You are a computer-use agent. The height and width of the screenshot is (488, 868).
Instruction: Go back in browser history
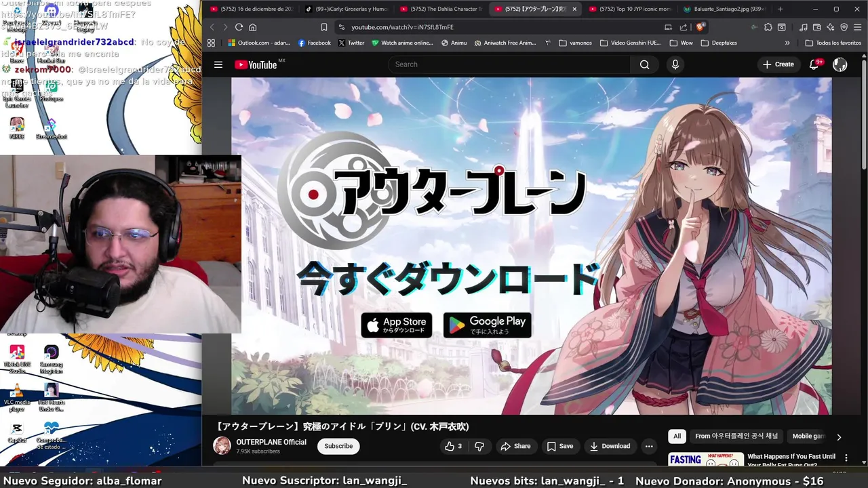pos(212,27)
